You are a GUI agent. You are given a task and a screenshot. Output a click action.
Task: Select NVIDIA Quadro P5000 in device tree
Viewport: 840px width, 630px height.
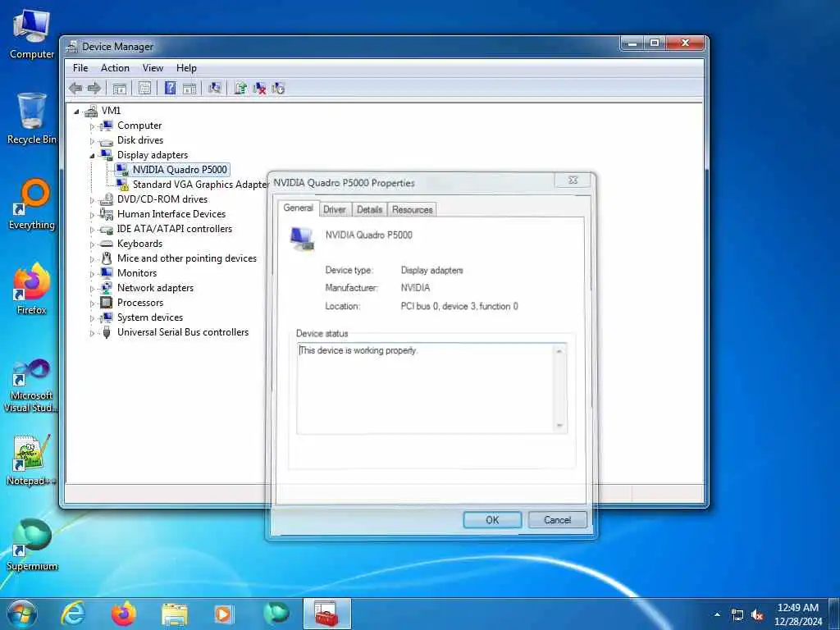[180, 170]
